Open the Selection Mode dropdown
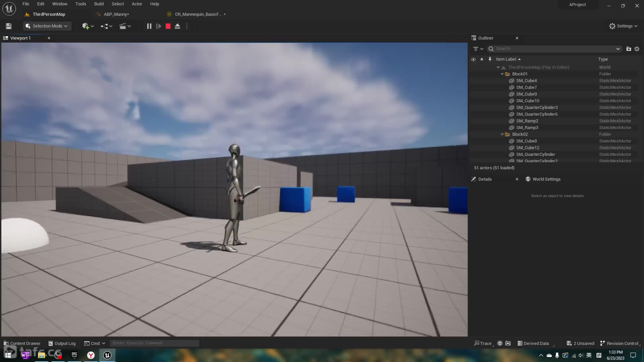644x362 pixels. pos(47,26)
